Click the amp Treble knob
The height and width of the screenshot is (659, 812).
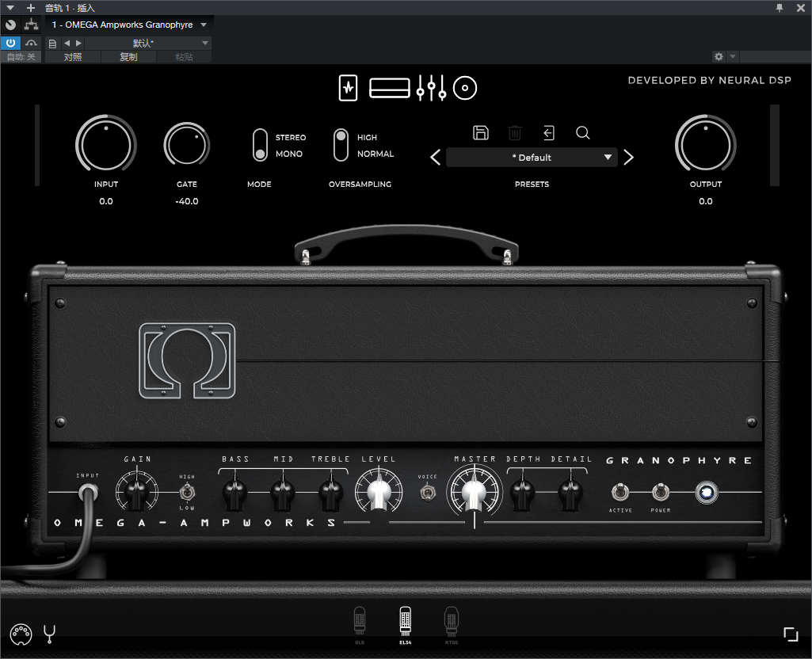point(330,493)
